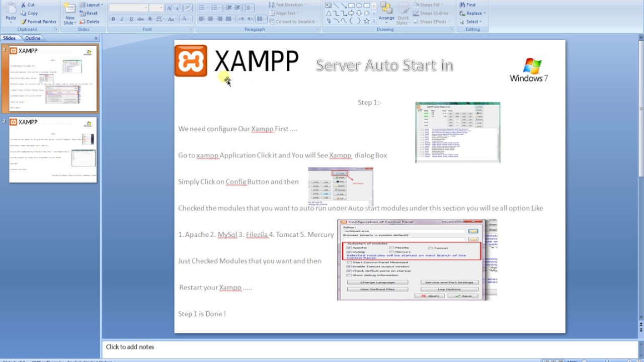Click the Copy icon in Clipboard group
Viewport: 644px width, 362px height.
point(23,13)
